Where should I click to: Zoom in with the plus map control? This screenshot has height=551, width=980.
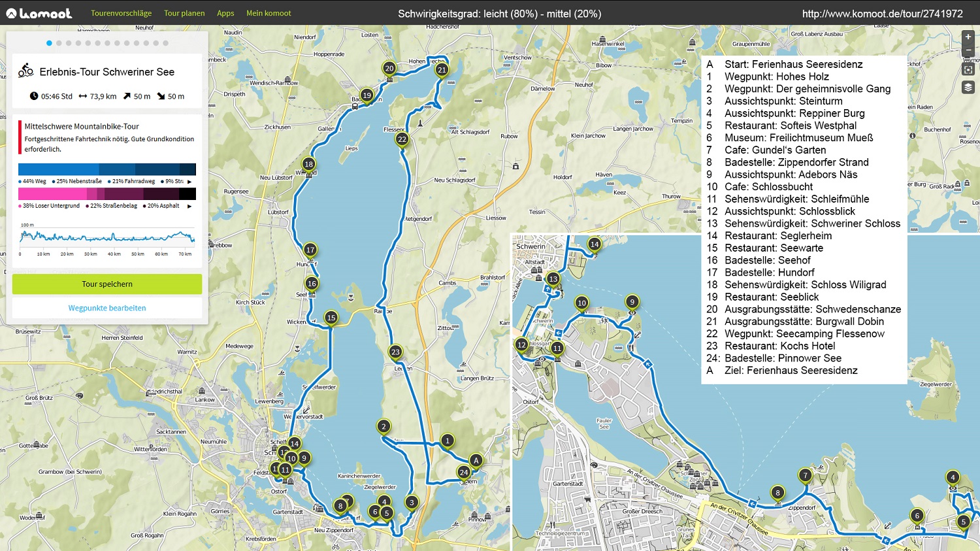[x=968, y=37]
